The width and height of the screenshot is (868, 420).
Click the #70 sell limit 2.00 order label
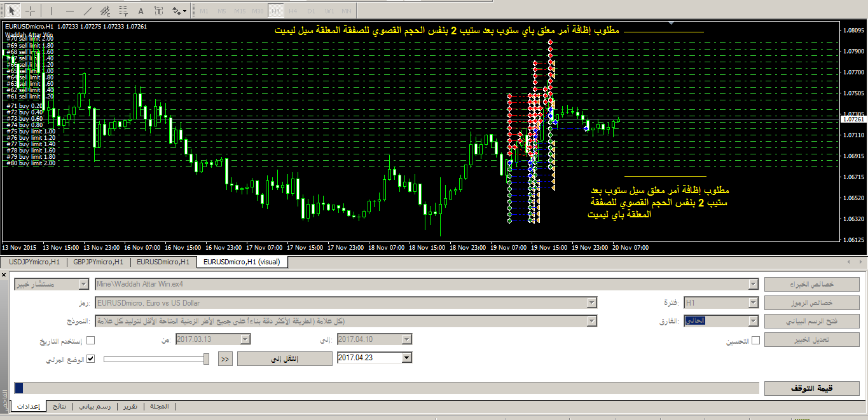tap(29, 39)
